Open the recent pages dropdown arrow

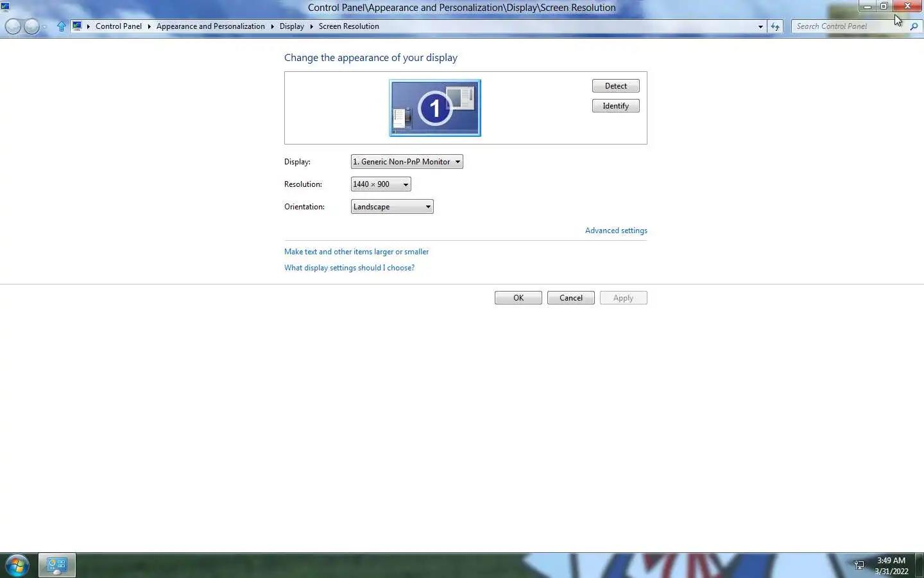pyautogui.click(x=44, y=27)
